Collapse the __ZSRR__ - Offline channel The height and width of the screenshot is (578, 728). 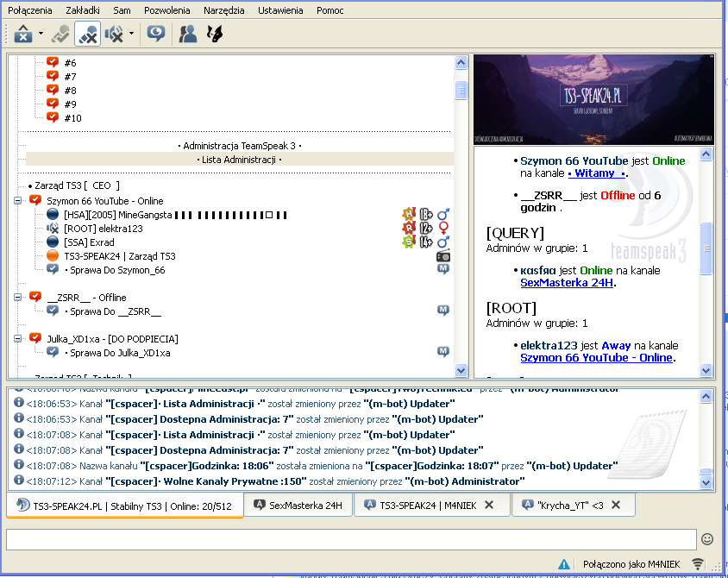pos(18,297)
